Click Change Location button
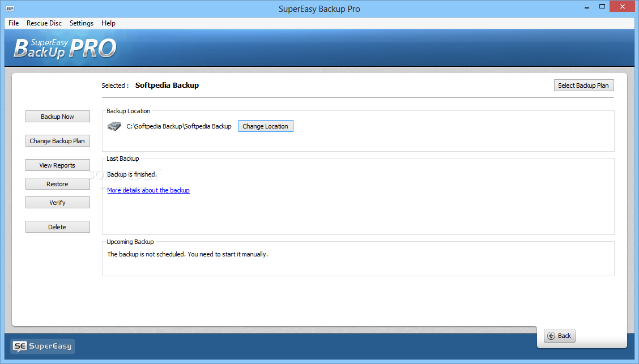 (x=266, y=126)
